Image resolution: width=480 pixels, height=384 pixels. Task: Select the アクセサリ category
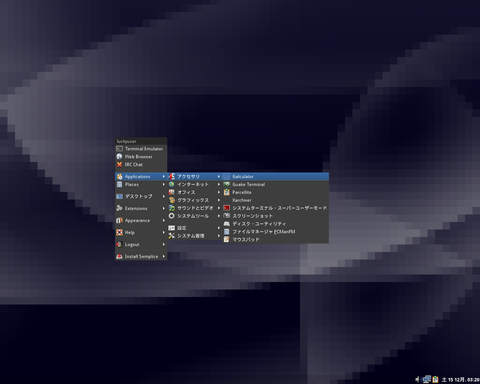[x=195, y=177]
